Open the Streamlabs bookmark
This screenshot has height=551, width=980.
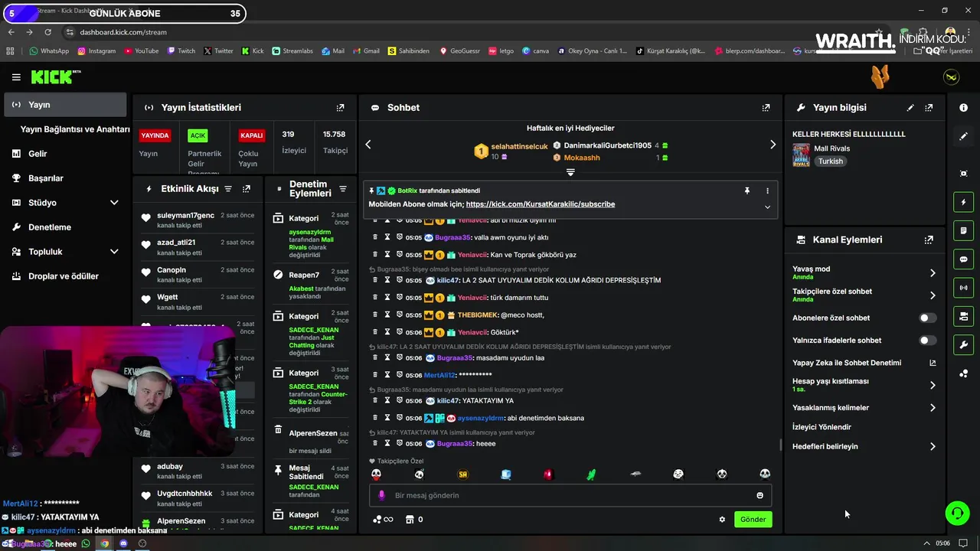pos(292,51)
